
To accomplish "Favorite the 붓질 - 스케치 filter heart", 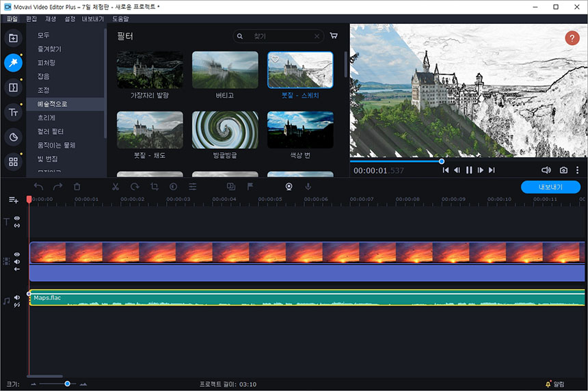I will [275, 59].
